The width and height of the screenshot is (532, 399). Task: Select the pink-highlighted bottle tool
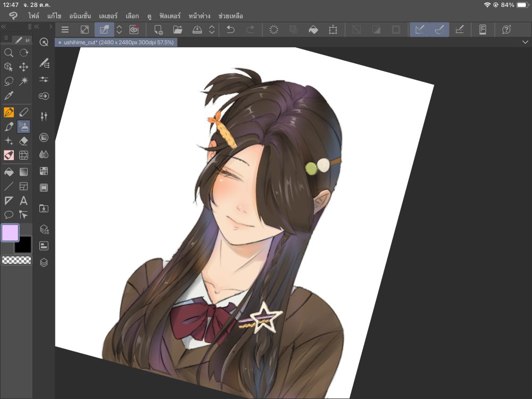point(9,155)
